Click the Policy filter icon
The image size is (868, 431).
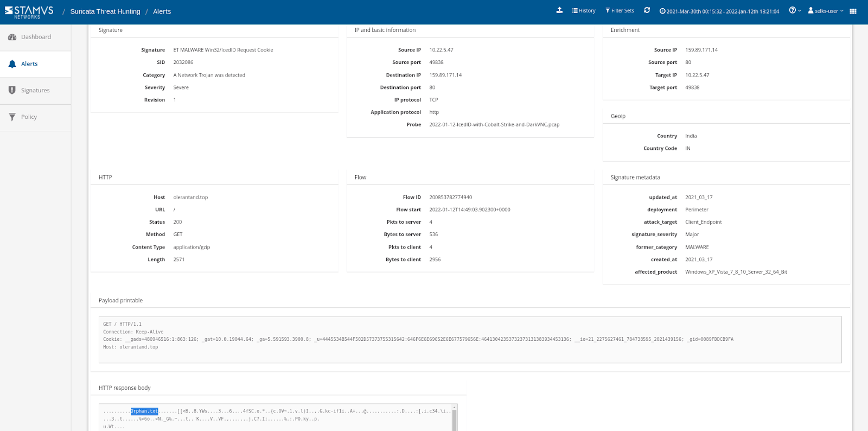point(12,117)
